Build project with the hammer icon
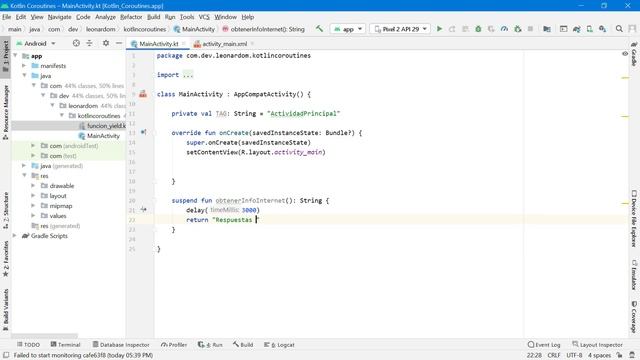 (x=319, y=29)
